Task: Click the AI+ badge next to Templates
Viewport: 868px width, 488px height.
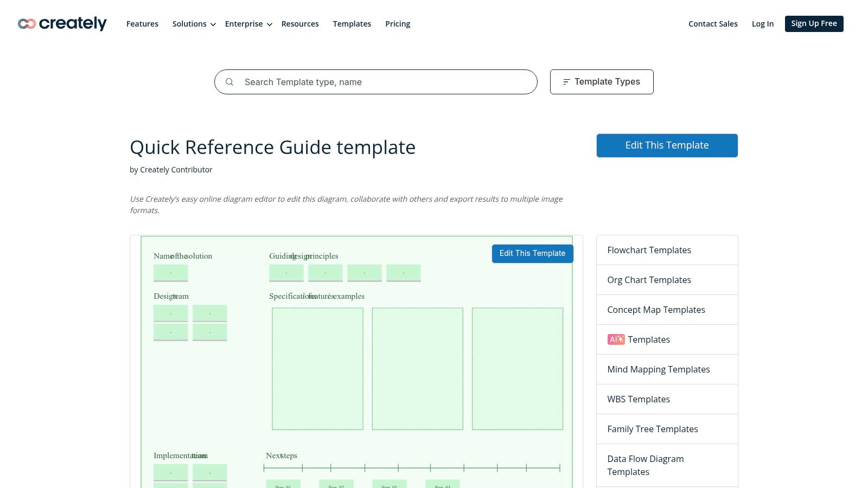Action: click(x=616, y=339)
